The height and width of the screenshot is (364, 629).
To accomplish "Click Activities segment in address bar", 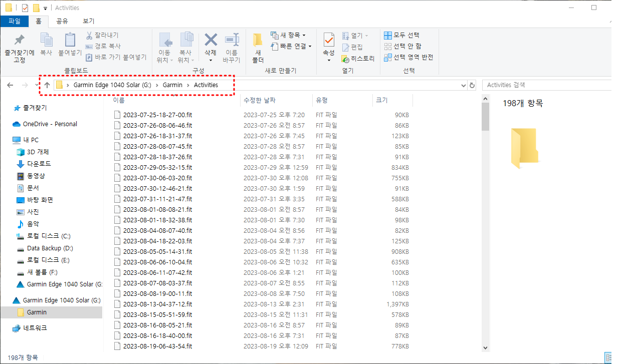I will click(x=206, y=85).
